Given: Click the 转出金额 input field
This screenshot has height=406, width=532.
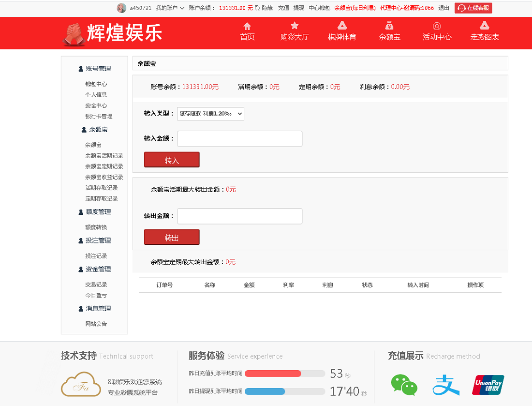Looking at the screenshot, I should [239, 216].
